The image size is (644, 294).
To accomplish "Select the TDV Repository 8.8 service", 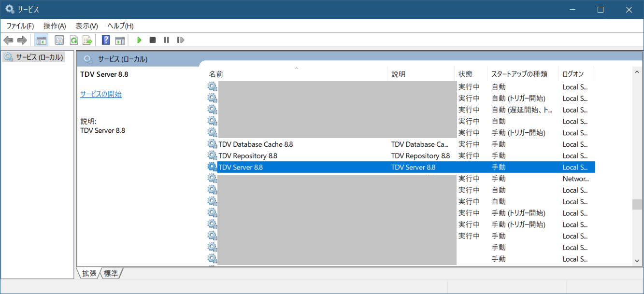I will 248,156.
